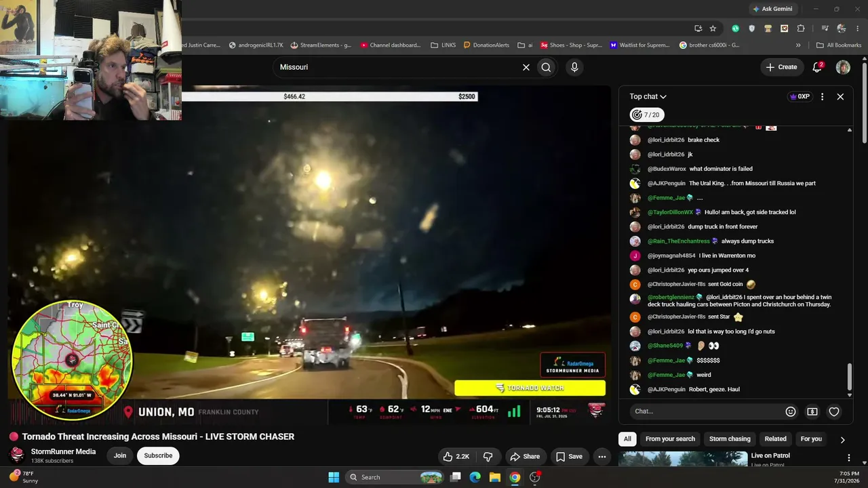Open the androgenicIRL bookmark
The width and height of the screenshot is (868, 488).
(x=256, y=45)
